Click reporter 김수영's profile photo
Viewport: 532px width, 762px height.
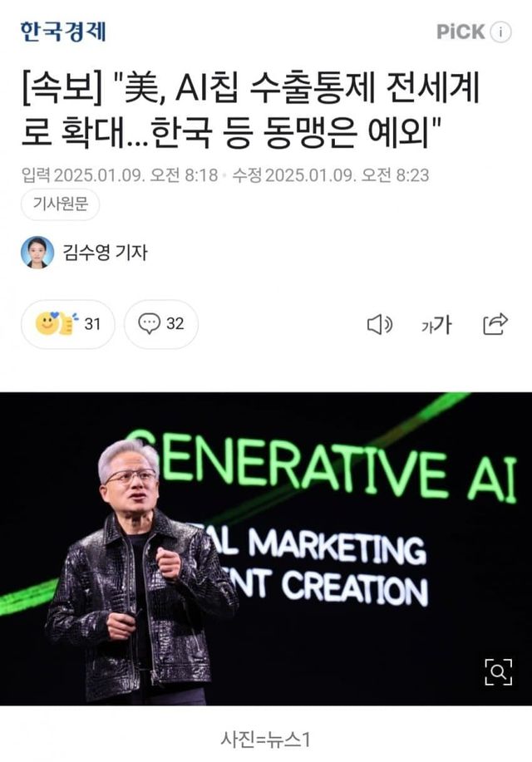(37, 253)
